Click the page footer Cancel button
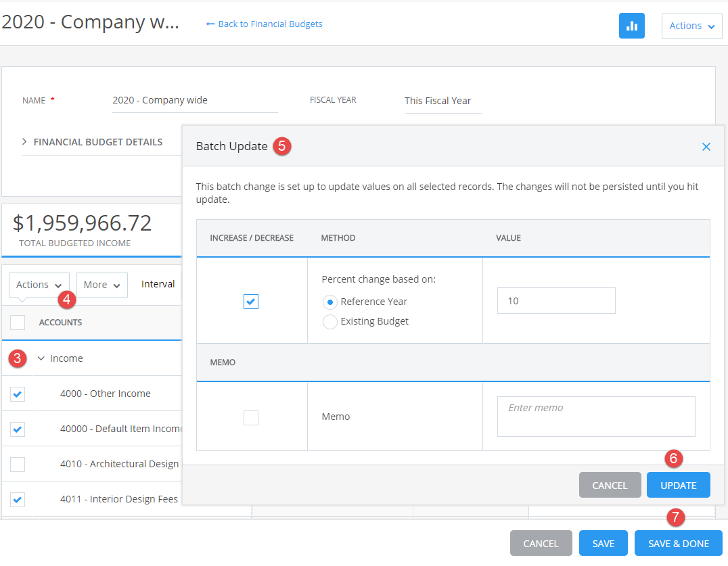Viewport: 728px width, 566px height. 541,543
